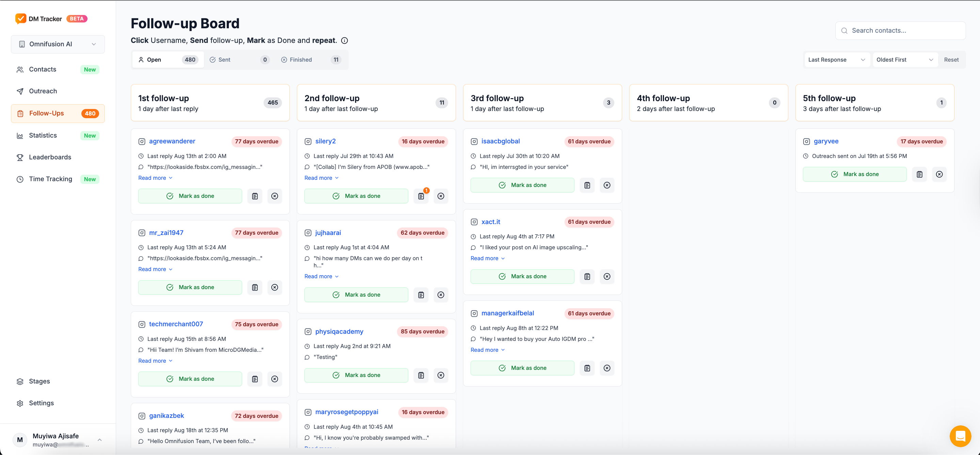980x455 pixels.
Task: Open the xact.it contact profile
Action: click(491, 222)
